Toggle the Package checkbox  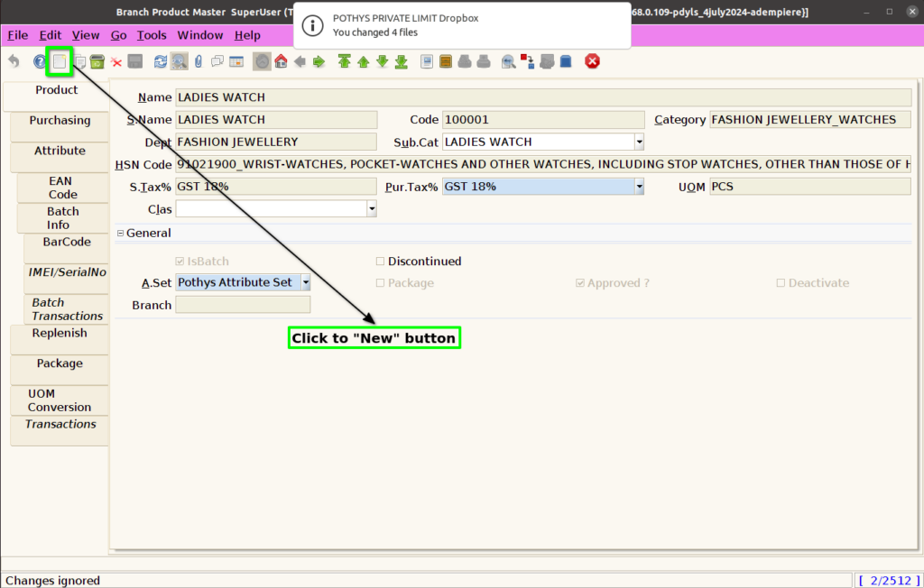click(x=380, y=283)
